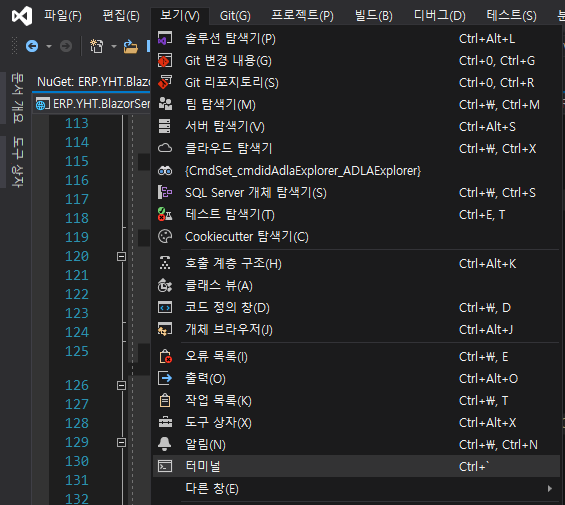Viewport: 565px width, 505px height.
Task: Select 서버 탐색기(V) menu entry
Action: [357, 127]
